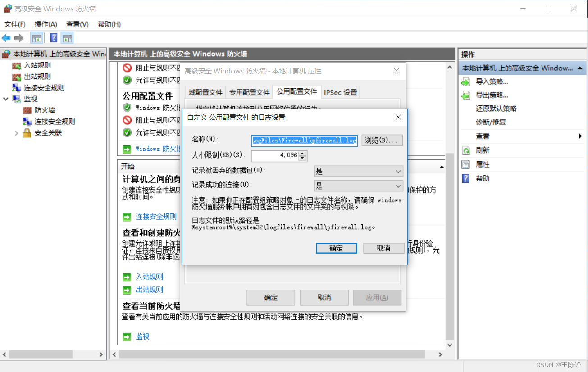588x372 pixels.
Task: Click the 导入策略 import policy icon
Action: coord(466,82)
